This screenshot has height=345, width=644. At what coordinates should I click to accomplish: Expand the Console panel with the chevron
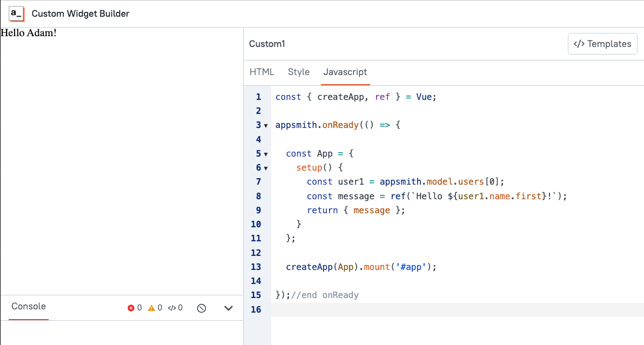point(228,307)
